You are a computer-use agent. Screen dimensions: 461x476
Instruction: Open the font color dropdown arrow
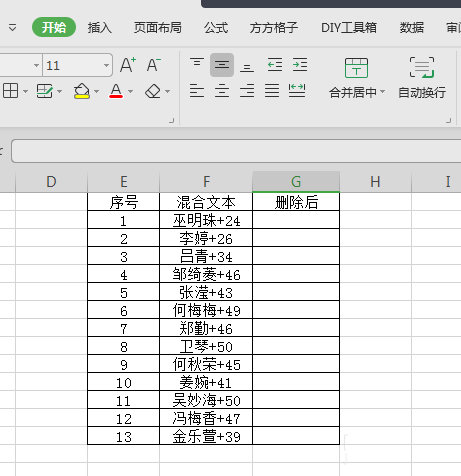pos(130,91)
